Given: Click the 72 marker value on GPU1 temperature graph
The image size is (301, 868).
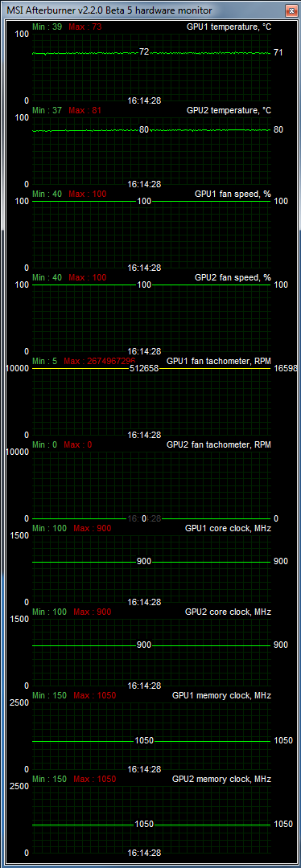Looking at the screenshot, I should point(144,51).
